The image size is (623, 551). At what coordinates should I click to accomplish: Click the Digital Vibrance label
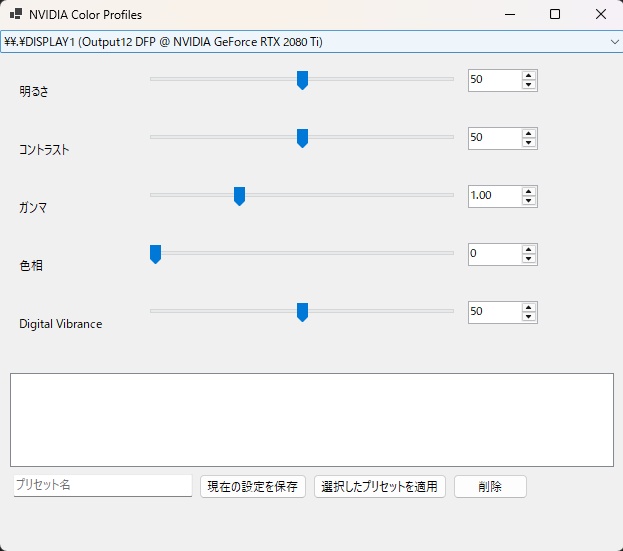pos(61,324)
